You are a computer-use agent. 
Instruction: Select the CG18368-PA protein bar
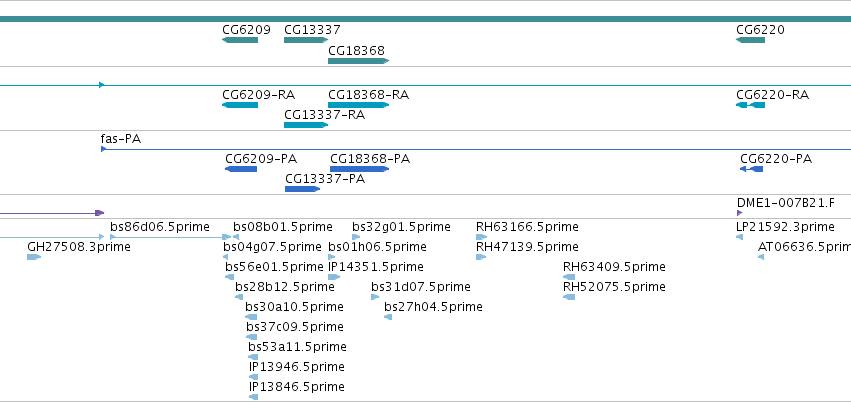(x=360, y=169)
